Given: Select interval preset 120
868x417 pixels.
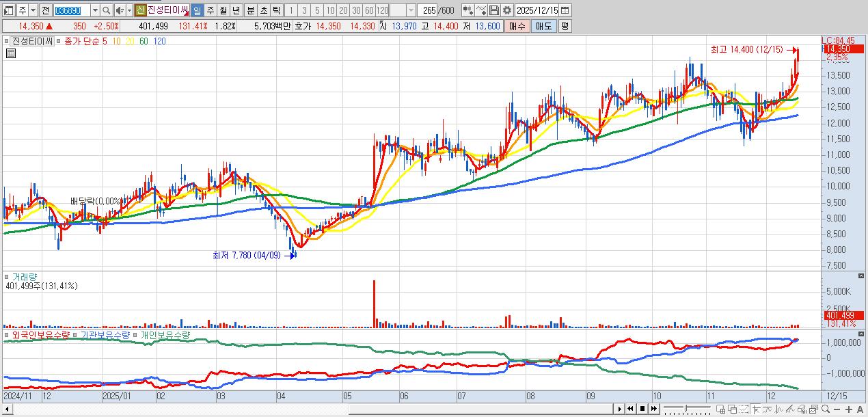Looking at the screenshot, I should point(382,10).
